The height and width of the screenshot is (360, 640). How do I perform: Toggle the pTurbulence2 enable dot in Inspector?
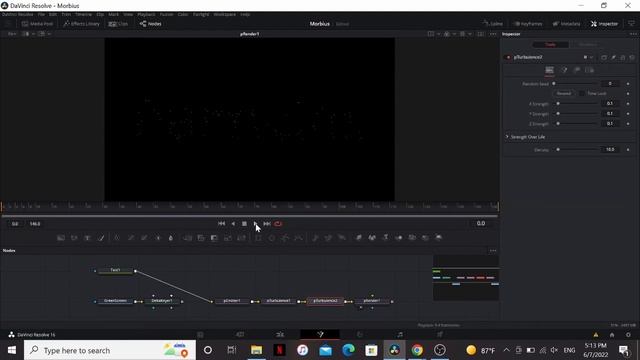coord(508,57)
